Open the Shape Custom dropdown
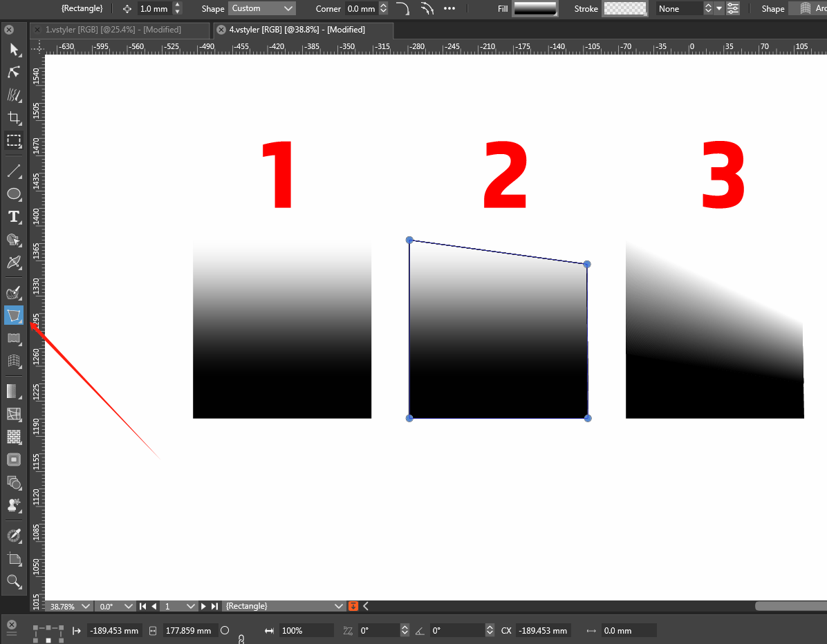This screenshot has width=827, height=644. pyautogui.click(x=262, y=8)
